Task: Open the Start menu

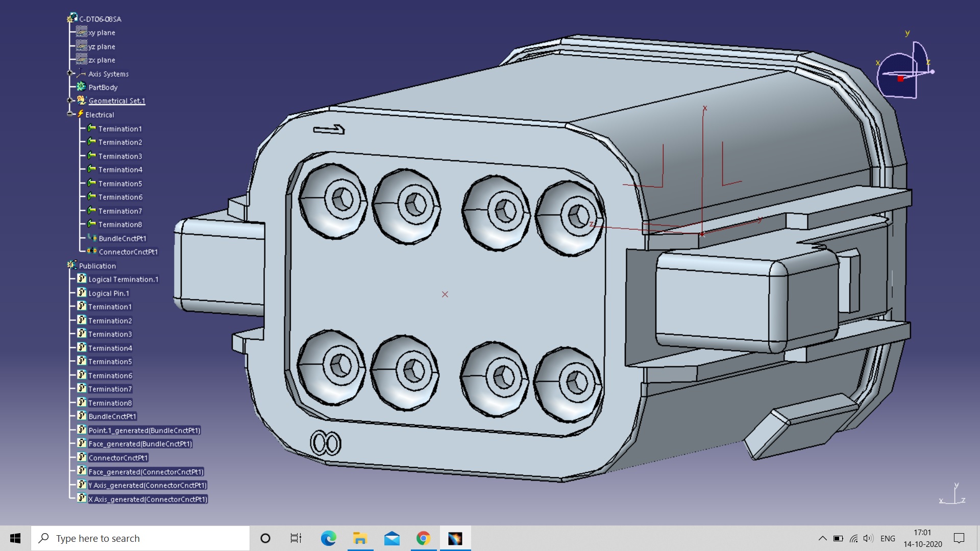Action: pyautogui.click(x=15, y=538)
